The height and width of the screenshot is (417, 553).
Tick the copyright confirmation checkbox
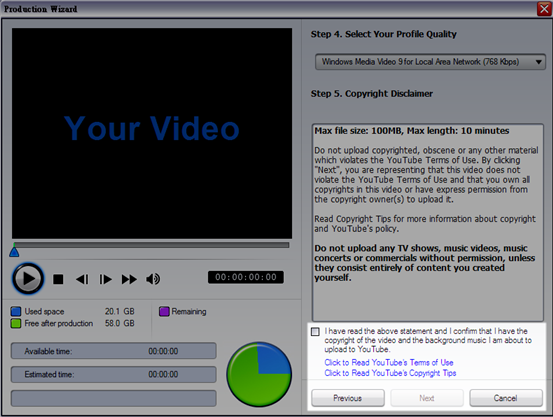(315, 332)
